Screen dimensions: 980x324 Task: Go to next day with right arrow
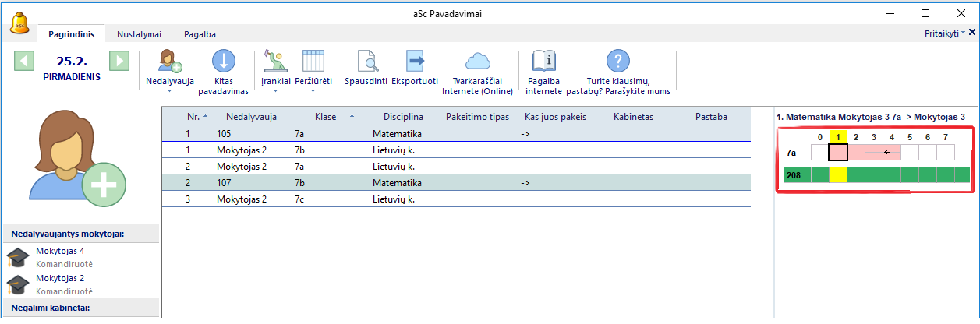[x=119, y=61]
